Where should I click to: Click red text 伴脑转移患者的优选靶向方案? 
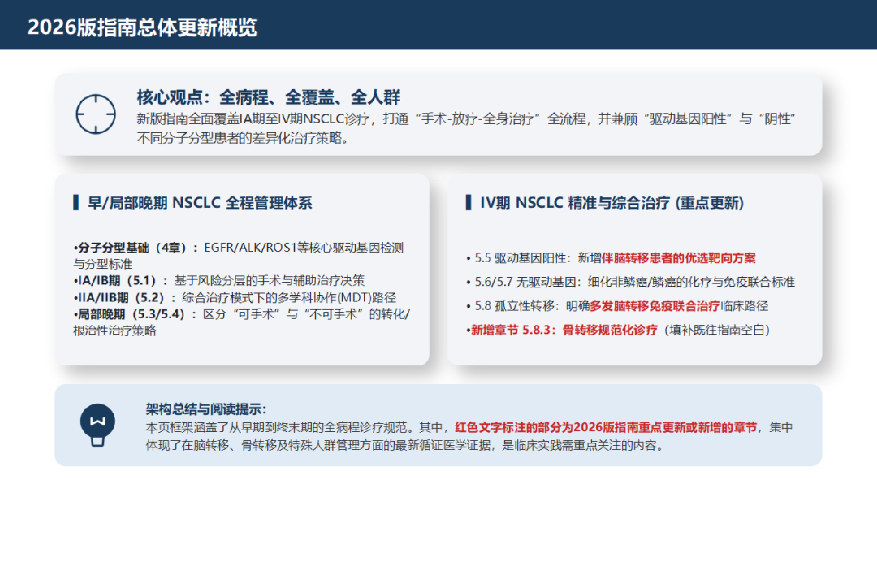(x=678, y=258)
